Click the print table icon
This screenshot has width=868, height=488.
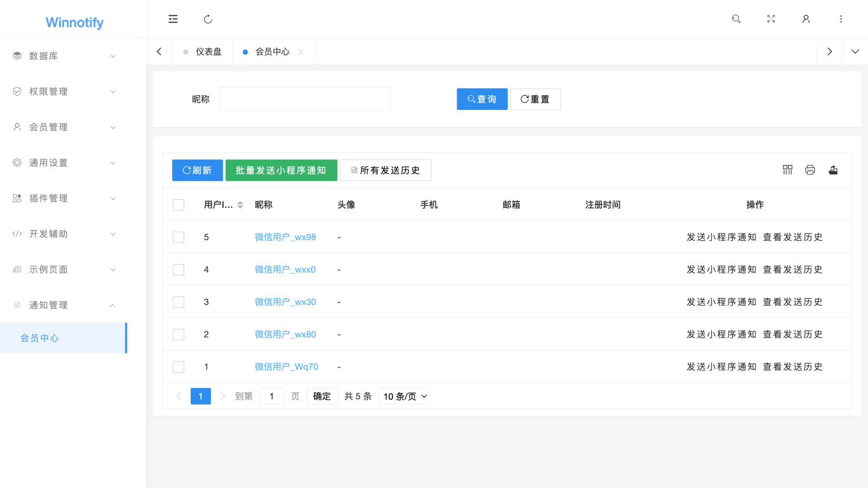(x=810, y=170)
